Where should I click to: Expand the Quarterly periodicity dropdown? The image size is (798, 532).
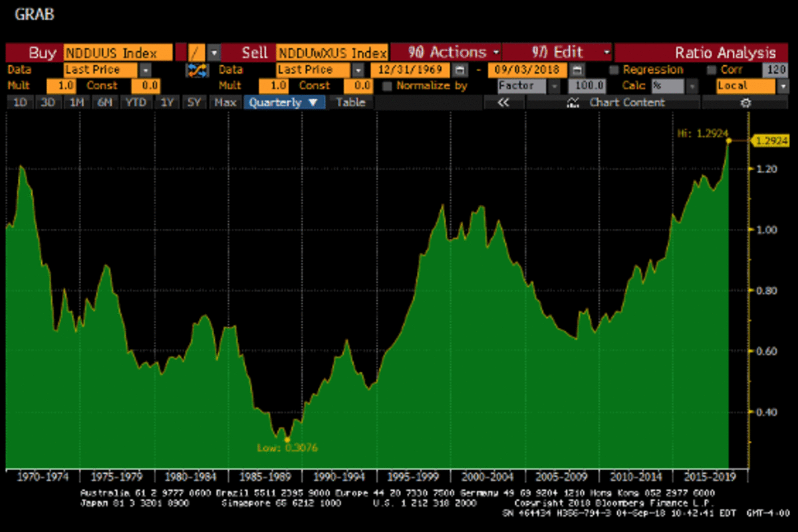(285, 102)
